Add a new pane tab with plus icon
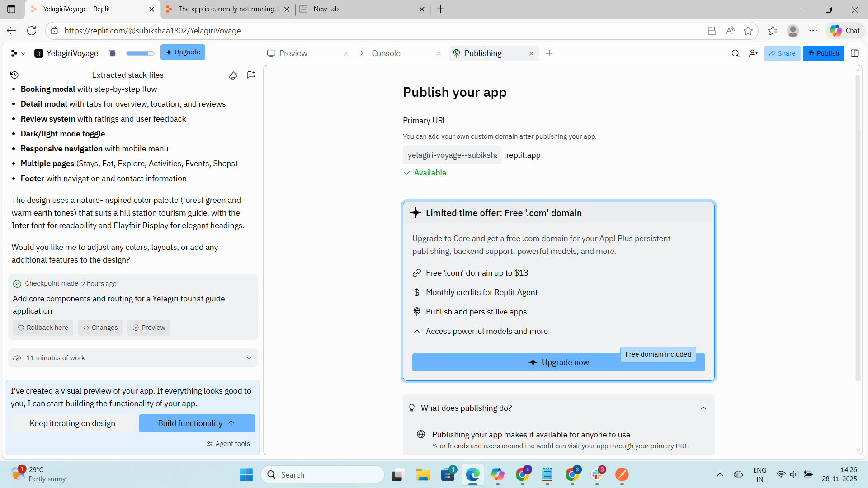This screenshot has height=488, width=868. 549,53
